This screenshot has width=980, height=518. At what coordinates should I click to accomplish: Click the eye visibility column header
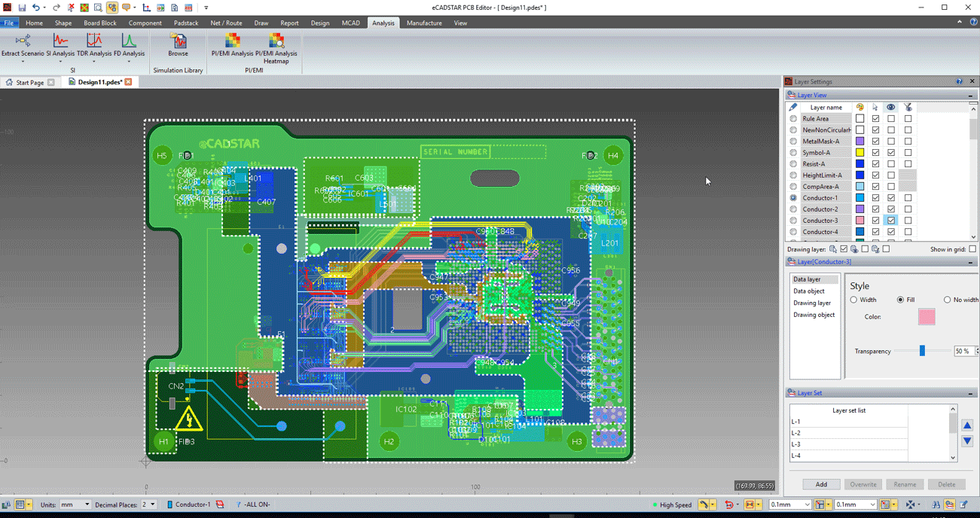891,107
